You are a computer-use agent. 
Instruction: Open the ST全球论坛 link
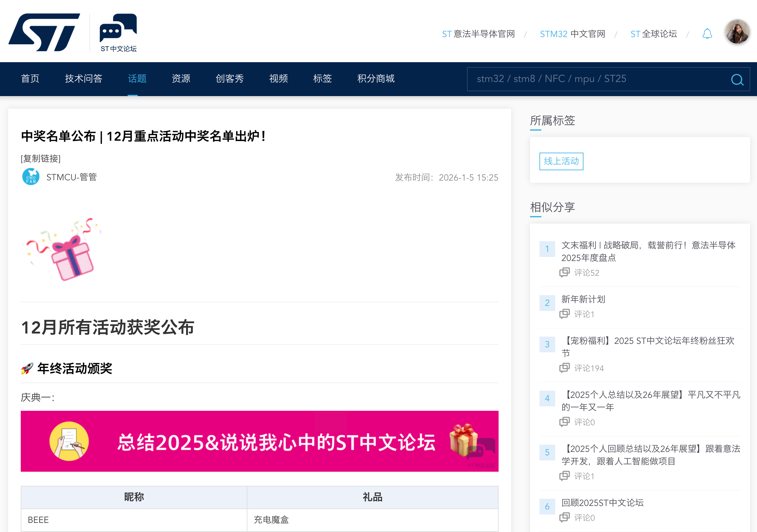pos(654,34)
